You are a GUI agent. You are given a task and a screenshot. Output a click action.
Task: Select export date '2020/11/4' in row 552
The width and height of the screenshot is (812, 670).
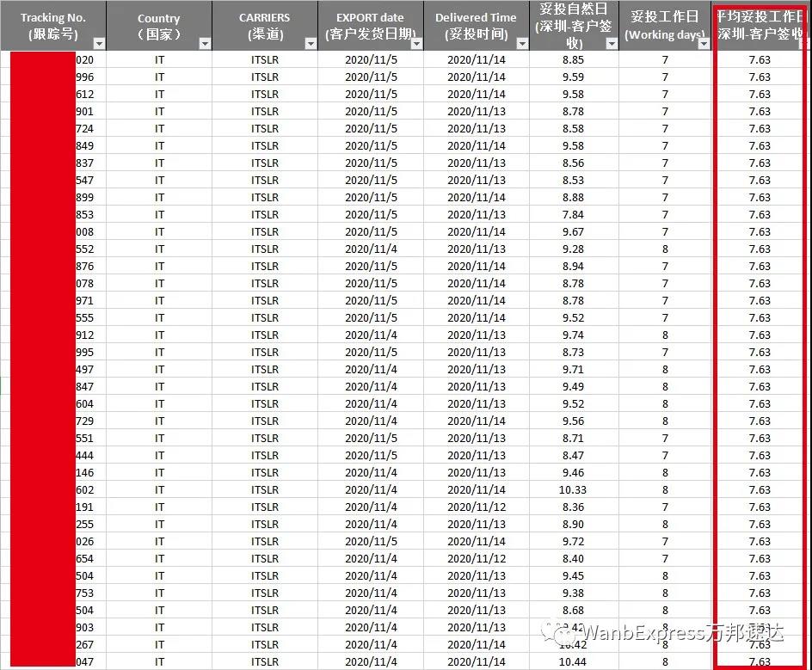[x=371, y=249]
